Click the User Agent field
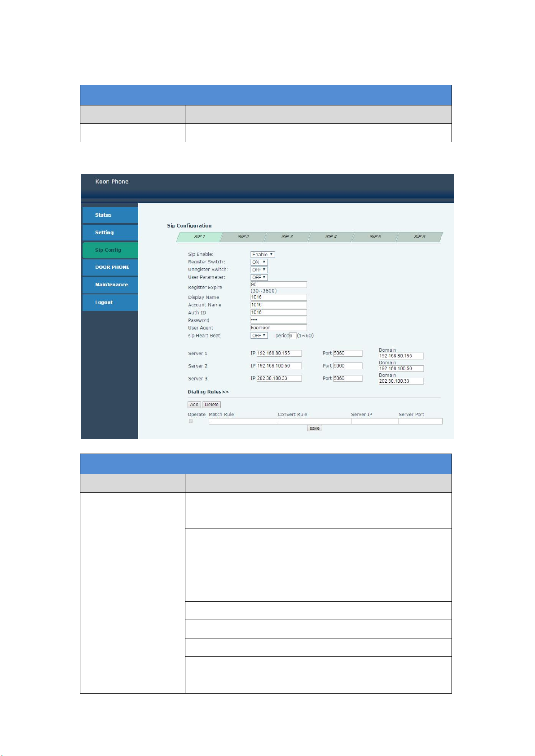Screen dimensions: 535x756 (x=279, y=328)
